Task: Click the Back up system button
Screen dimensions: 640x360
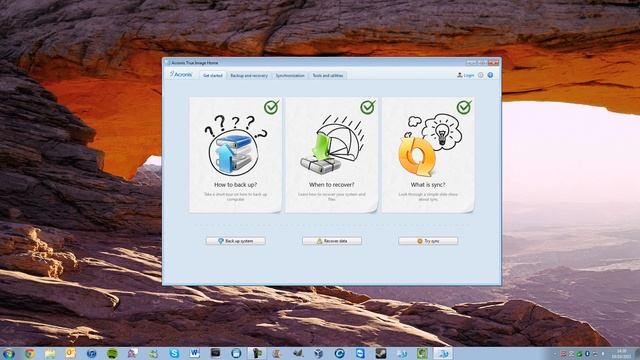Action: tap(236, 241)
